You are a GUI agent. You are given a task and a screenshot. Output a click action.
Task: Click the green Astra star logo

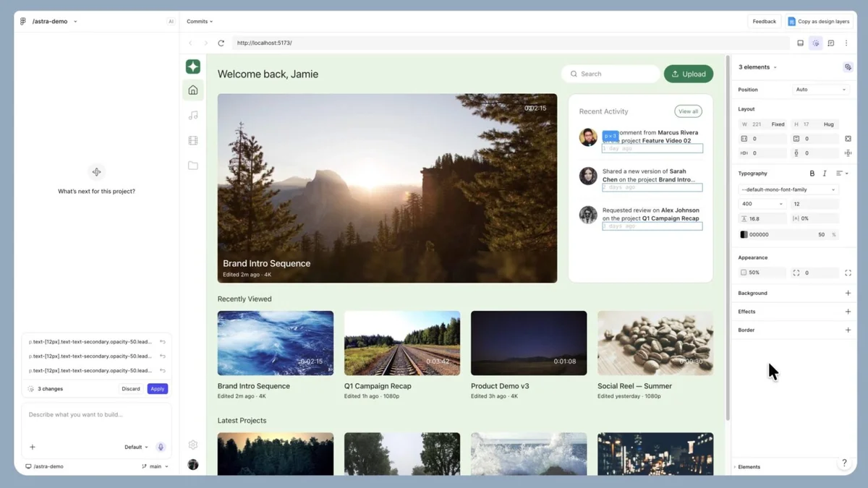point(193,67)
